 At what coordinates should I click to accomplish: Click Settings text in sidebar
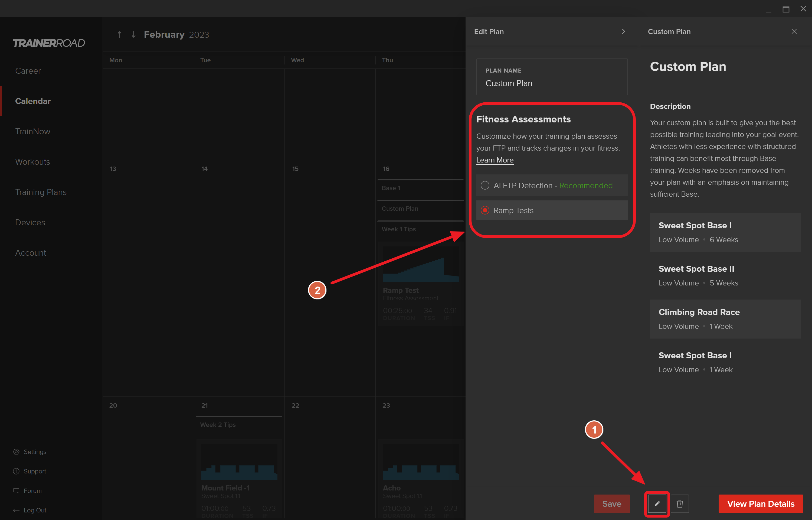(x=35, y=451)
